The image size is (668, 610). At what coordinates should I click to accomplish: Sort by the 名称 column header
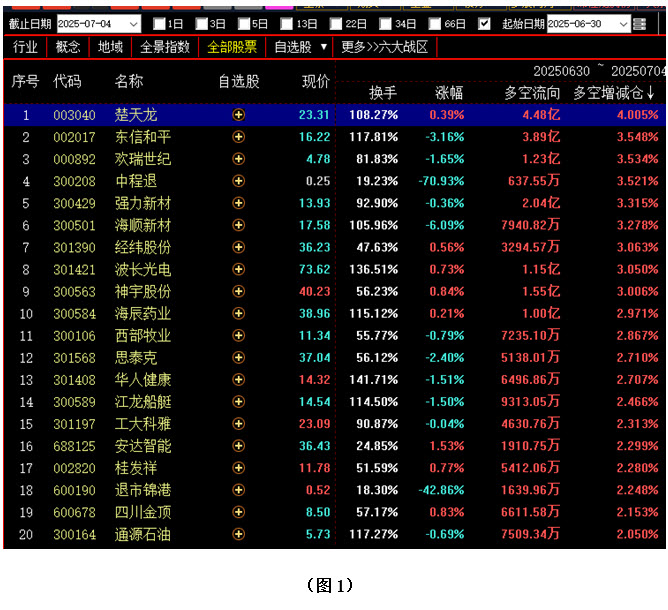click(129, 81)
